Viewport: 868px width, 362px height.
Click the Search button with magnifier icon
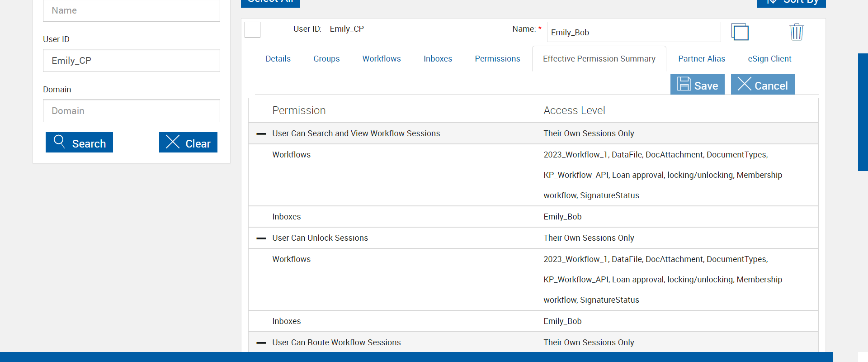click(79, 143)
